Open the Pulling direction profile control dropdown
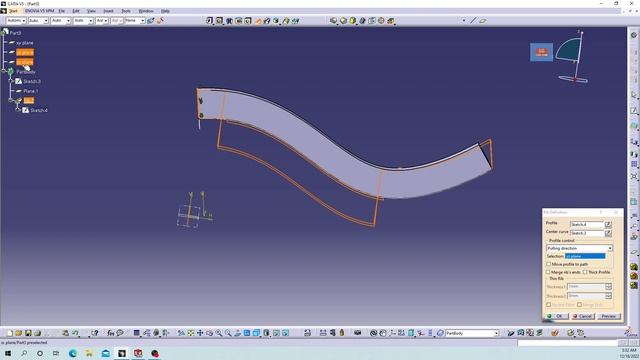 click(x=610, y=248)
